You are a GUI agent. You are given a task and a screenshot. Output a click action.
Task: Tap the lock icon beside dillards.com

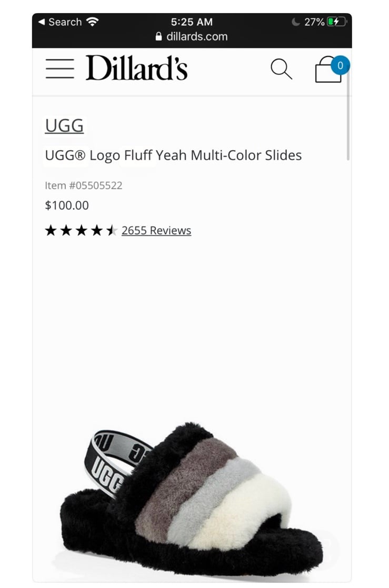[x=158, y=36]
